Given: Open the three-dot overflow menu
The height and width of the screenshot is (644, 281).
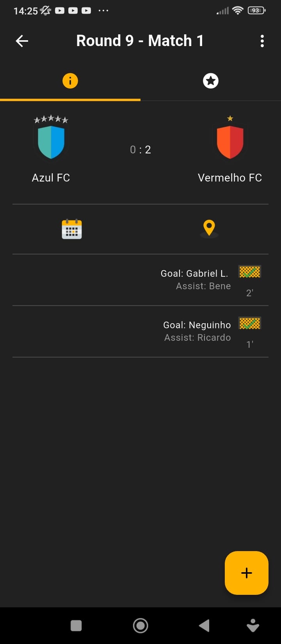Looking at the screenshot, I should pos(262,41).
